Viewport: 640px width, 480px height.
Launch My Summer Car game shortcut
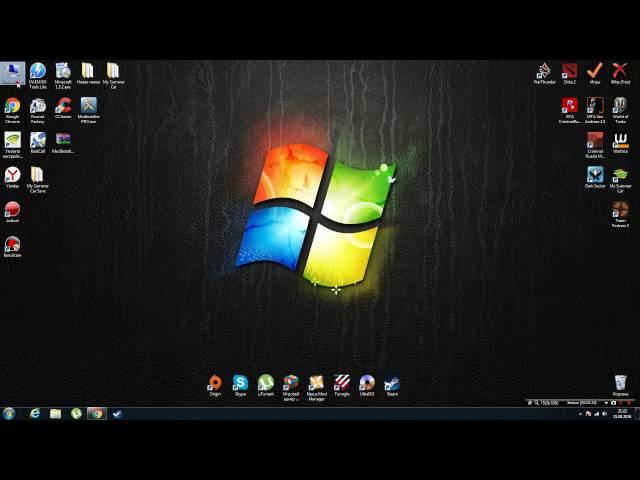[620, 180]
